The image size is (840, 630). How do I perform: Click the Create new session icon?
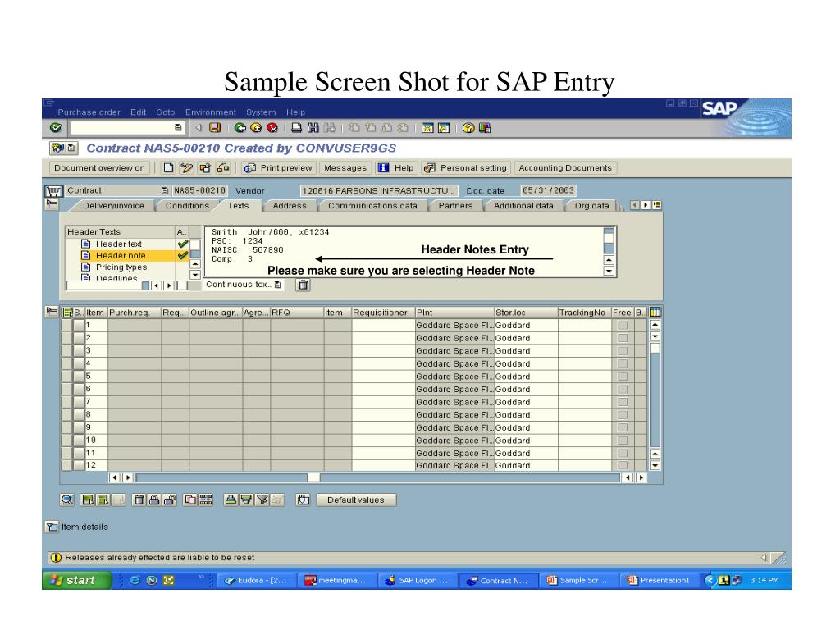[427, 127]
